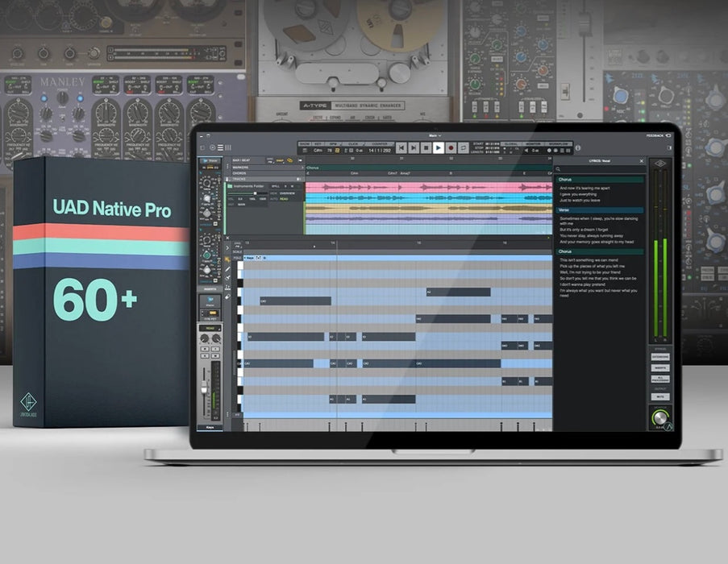The height and width of the screenshot is (564, 728).
Task: Open the OVERVIEW view dropdown
Action: coord(287,193)
